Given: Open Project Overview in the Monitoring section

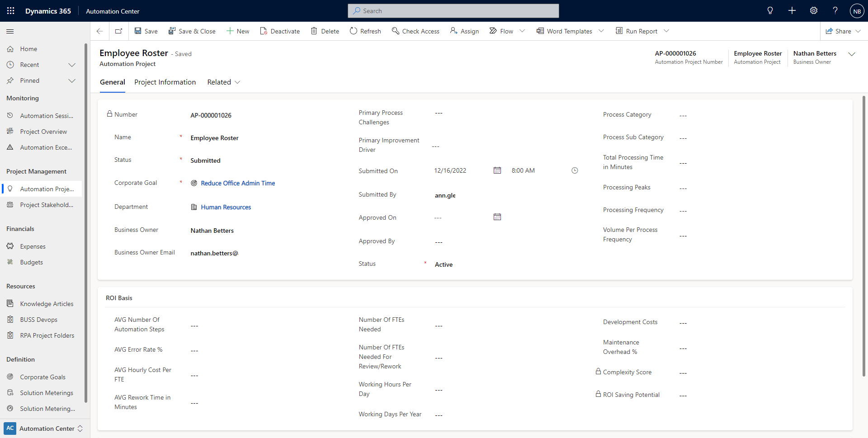Looking at the screenshot, I should pos(43,131).
